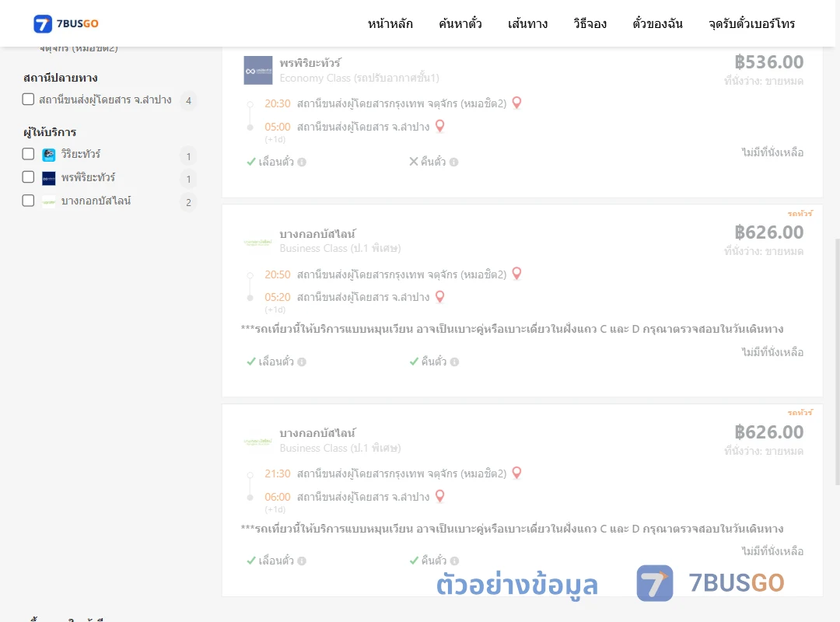Click the พรพิริยะทัวร์ operator logo in sidebar
This screenshot has width=840, height=622.
pyautogui.click(x=49, y=178)
